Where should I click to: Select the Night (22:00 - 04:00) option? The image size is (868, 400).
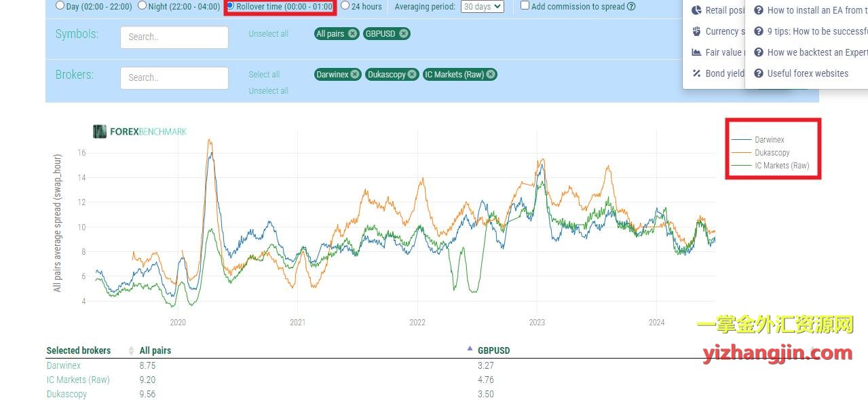point(142,5)
